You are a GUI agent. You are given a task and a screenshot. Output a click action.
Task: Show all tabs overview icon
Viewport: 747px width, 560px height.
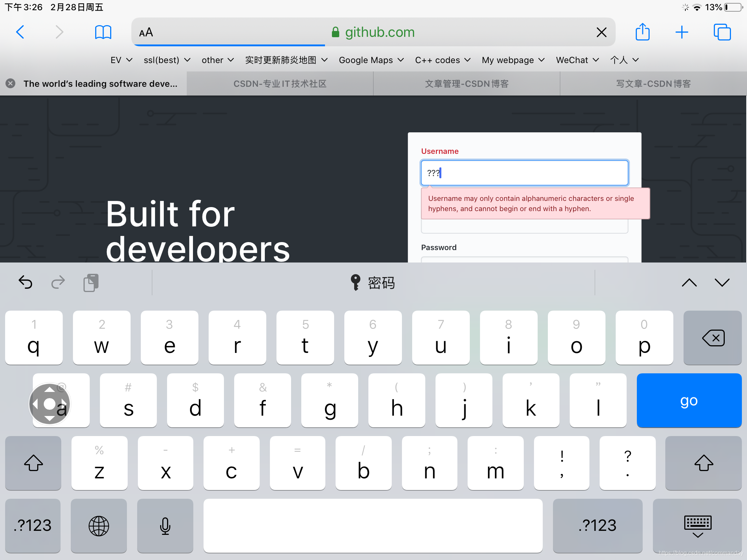[722, 32]
